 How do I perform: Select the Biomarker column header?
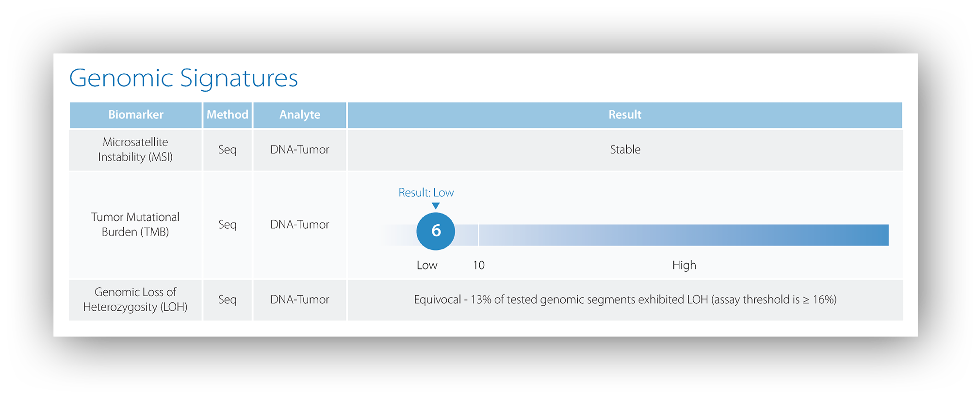[135, 115]
